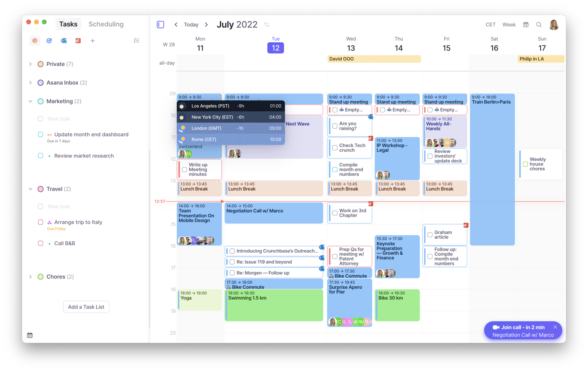This screenshot has height=372, width=588.
Task: Click the Microsoft icon in task toolbar
Action: pyautogui.click(x=63, y=40)
